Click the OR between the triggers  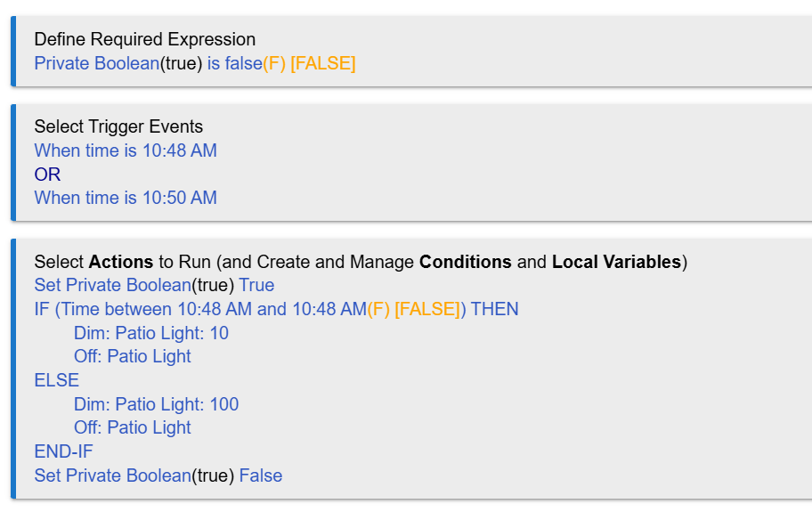[47, 175]
